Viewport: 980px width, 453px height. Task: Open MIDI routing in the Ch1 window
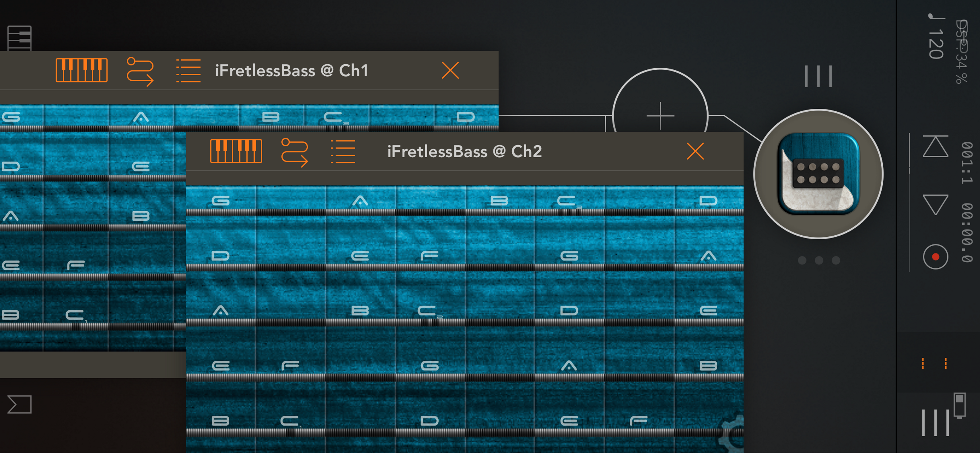click(x=140, y=71)
